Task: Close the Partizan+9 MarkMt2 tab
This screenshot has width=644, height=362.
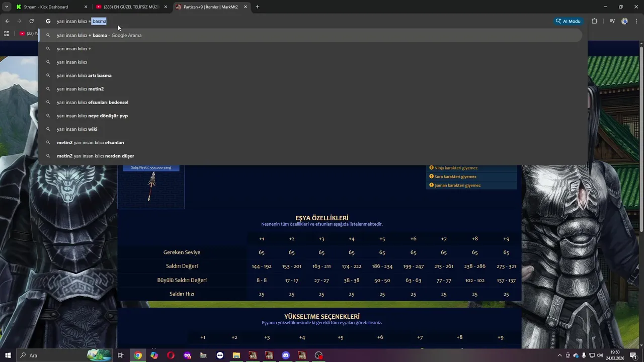Action: 246,7
